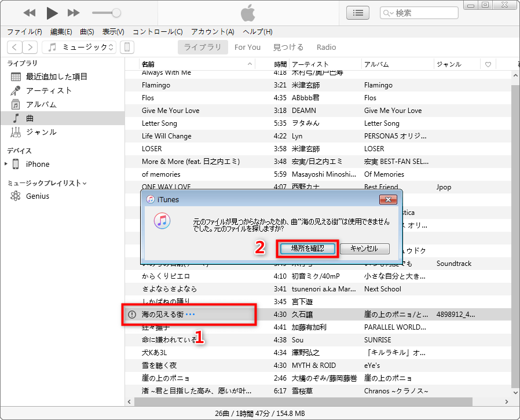Collapse the ミュージックプレイリスト section chevron
Viewport: 520px width, 420px height.
pos(85,184)
